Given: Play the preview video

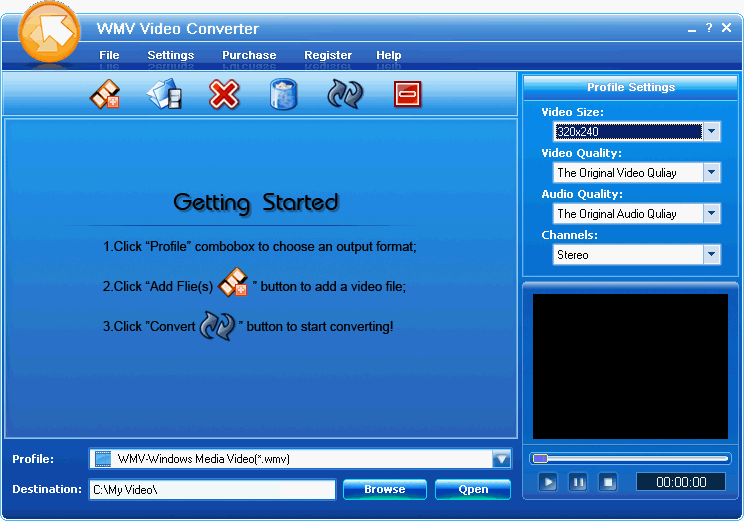Looking at the screenshot, I should click(548, 483).
